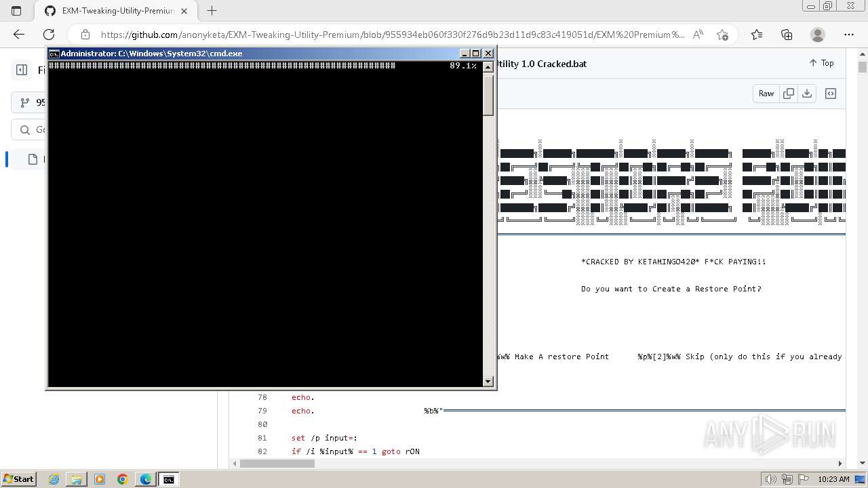Open a new browser tab

click(212, 11)
